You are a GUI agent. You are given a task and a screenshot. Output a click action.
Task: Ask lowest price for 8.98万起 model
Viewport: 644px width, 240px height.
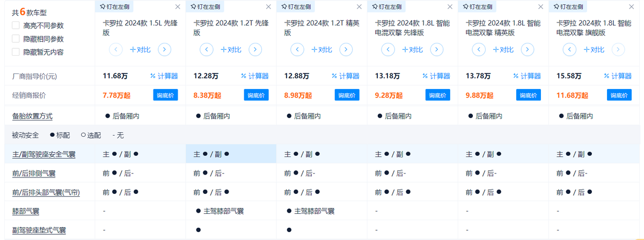pos(347,95)
